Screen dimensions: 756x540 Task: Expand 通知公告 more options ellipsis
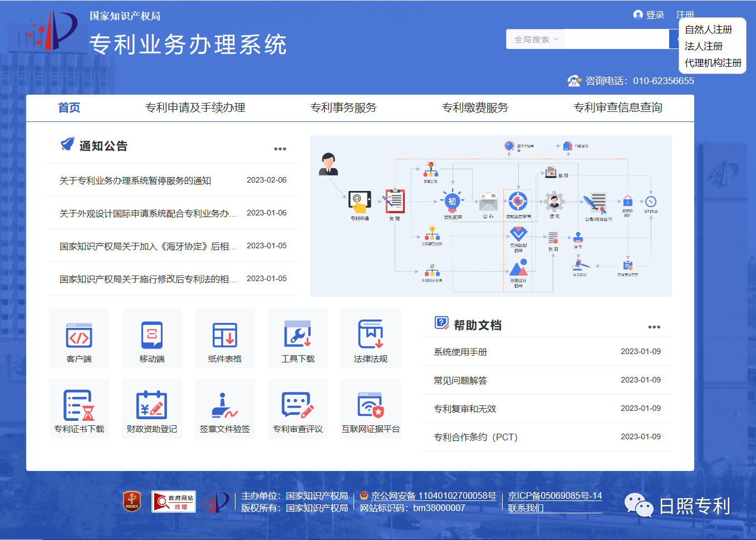pos(280,149)
